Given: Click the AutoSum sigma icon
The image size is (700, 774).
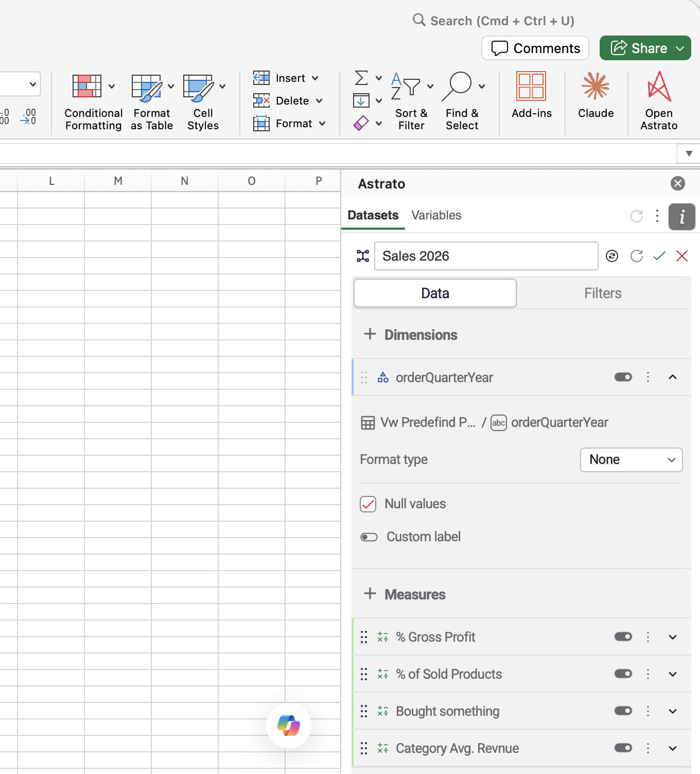Looking at the screenshot, I should pos(361,78).
